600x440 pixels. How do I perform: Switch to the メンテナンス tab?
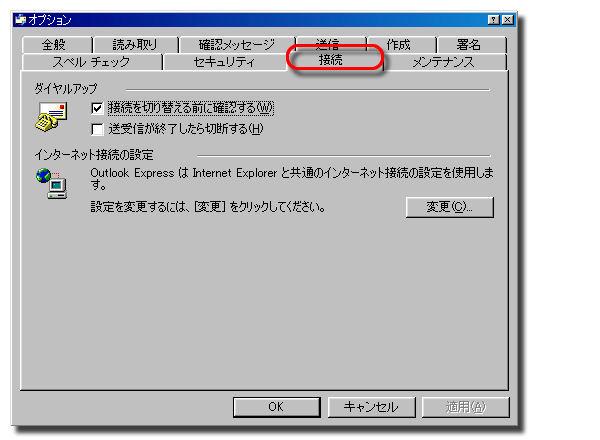click(445, 62)
